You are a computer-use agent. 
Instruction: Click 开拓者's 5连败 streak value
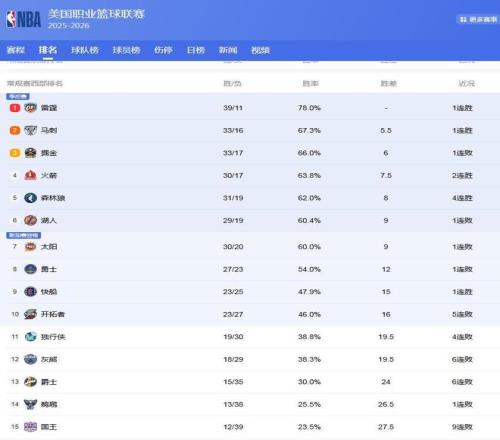pos(463,314)
